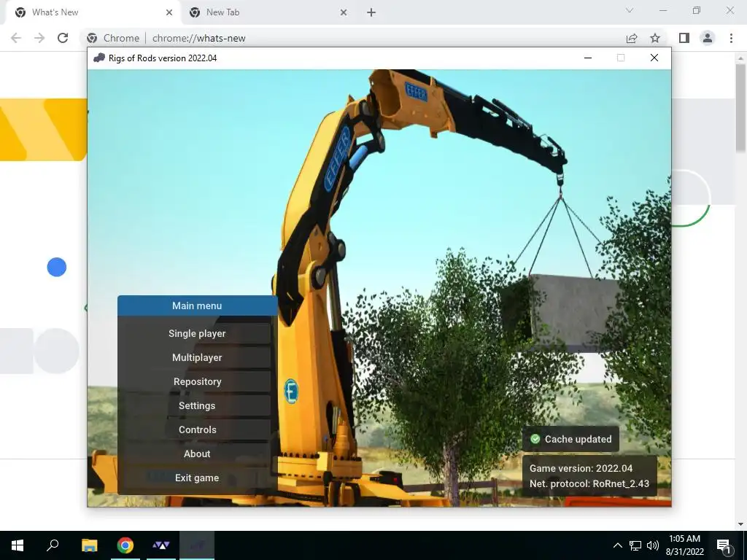747x560 pixels.
Task: Go forward in Chrome
Action: coord(39,38)
